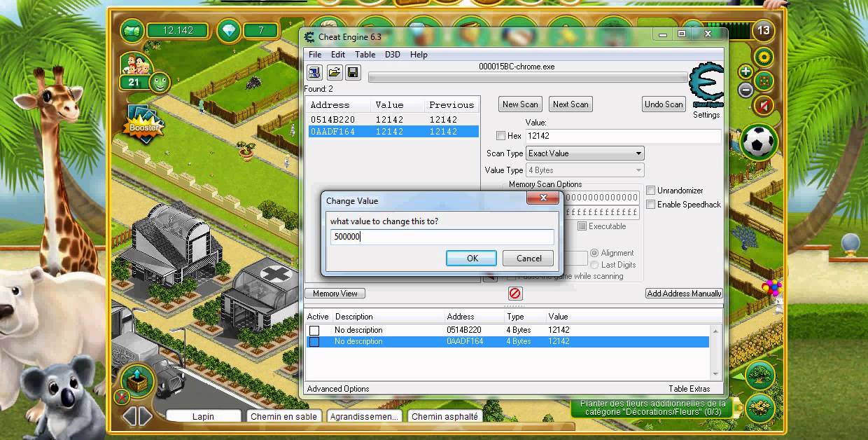Viewport: 868px width, 440px height.
Task: Click the yellow gear settings icon in game
Action: [764, 57]
